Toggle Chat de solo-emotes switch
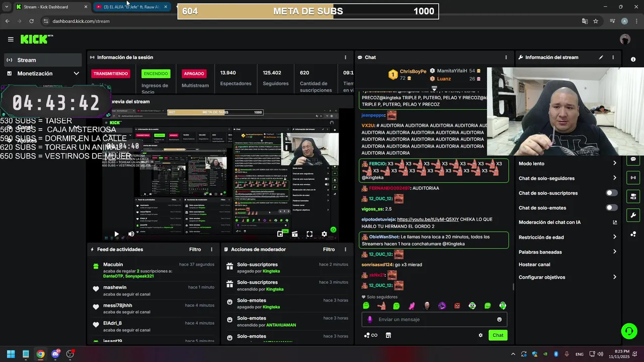644x362 pixels. pos(611,208)
